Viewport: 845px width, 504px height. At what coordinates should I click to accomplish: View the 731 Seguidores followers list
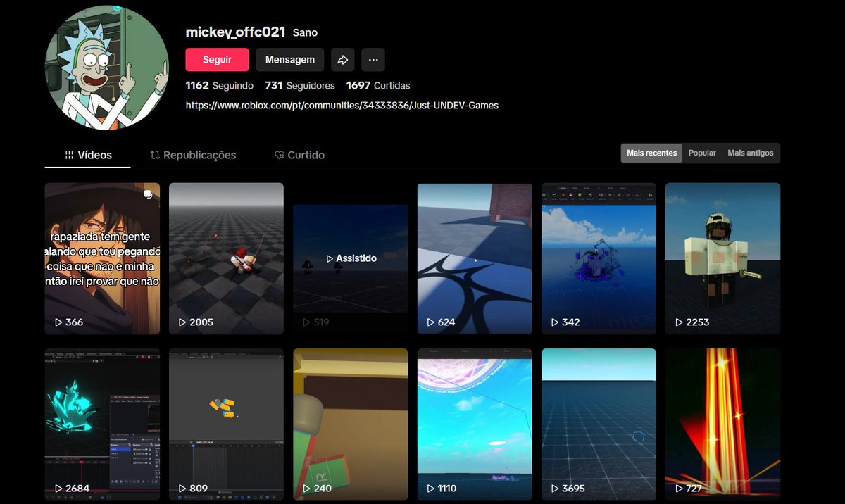(x=300, y=85)
